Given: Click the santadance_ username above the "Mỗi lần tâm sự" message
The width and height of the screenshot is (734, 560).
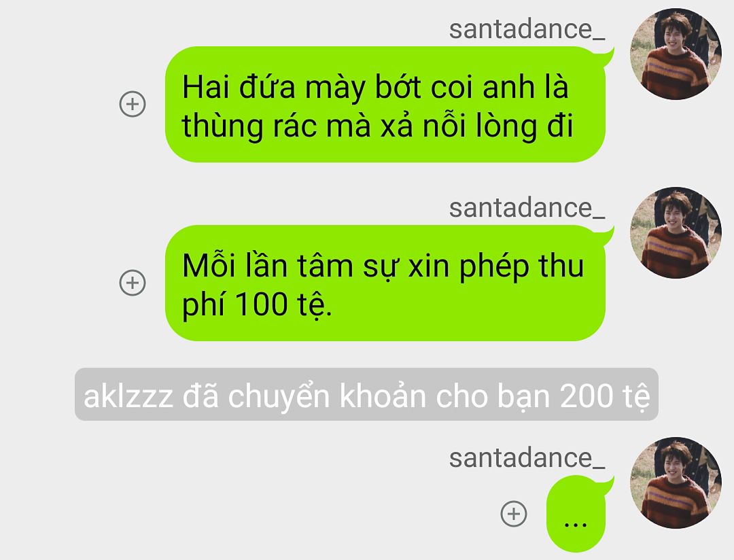Looking at the screenshot, I should click(x=527, y=209).
